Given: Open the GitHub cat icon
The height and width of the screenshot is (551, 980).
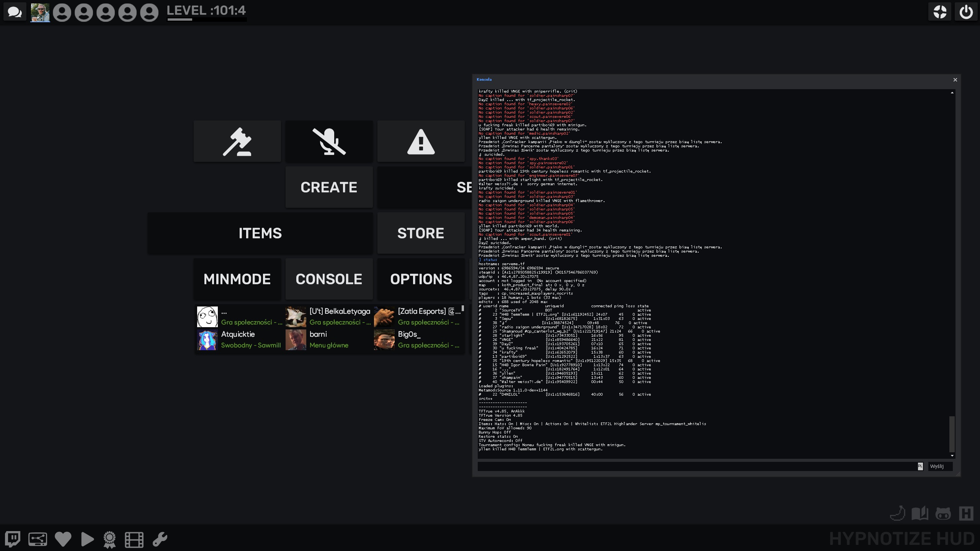Looking at the screenshot, I should 943,514.
